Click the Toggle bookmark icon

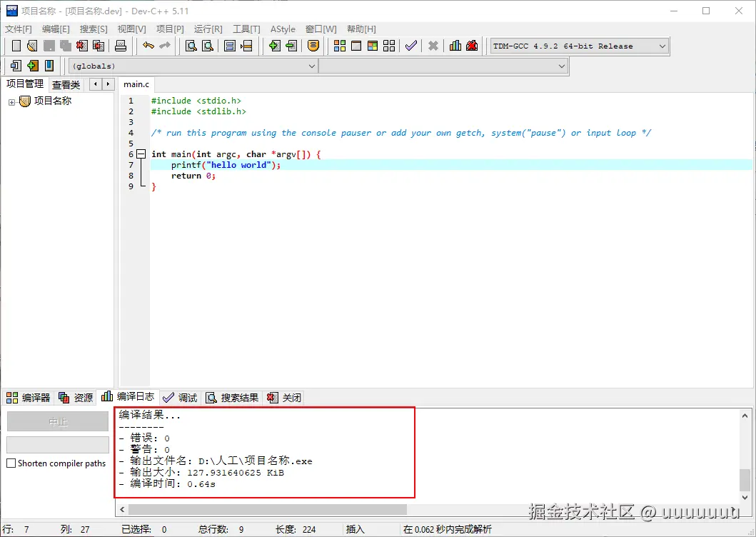click(x=32, y=65)
